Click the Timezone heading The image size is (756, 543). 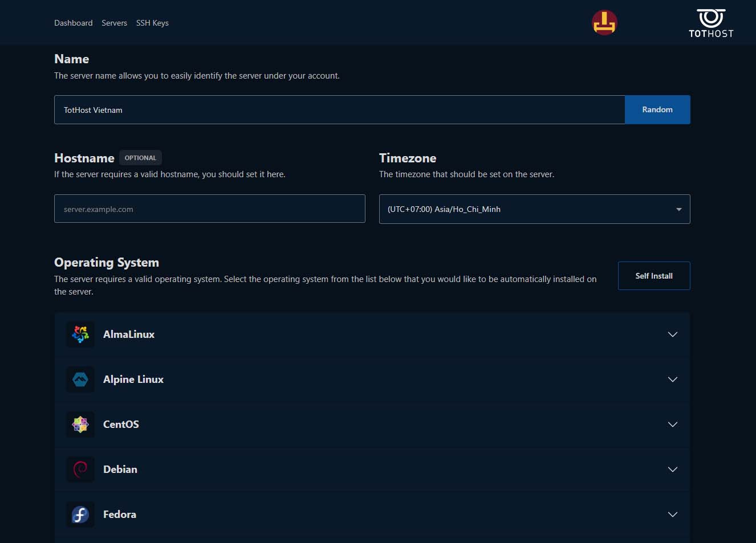408,158
